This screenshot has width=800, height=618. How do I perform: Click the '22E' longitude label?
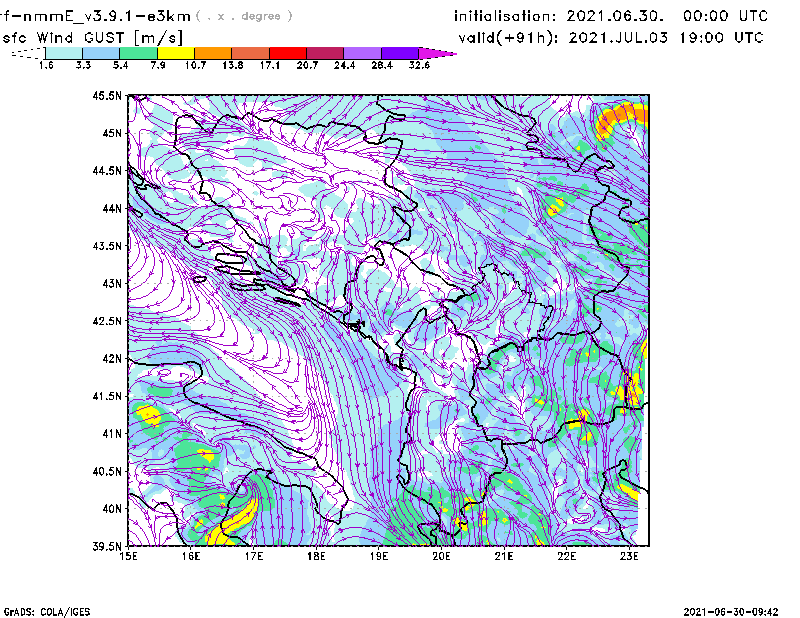[x=567, y=556]
